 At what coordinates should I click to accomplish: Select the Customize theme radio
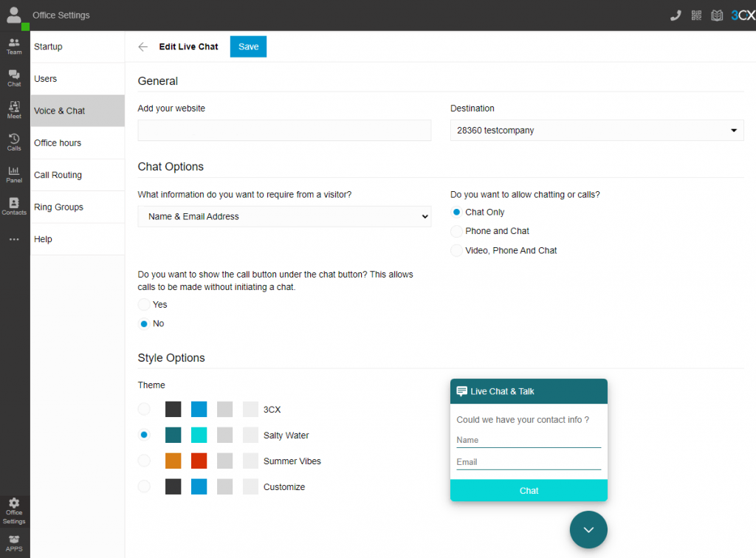pyautogui.click(x=144, y=486)
